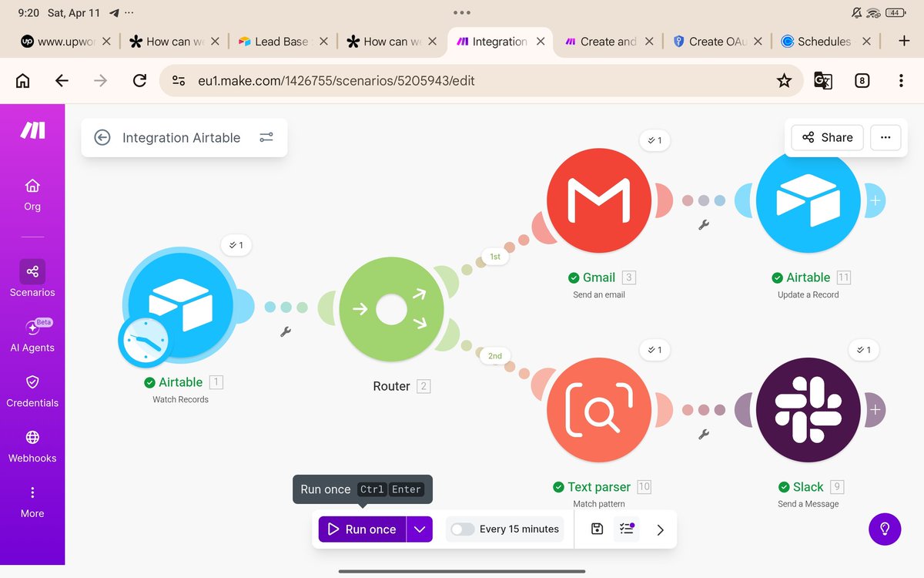Viewport: 924px width, 578px height.
Task: Open the run badge above Gmail module
Action: point(654,140)
